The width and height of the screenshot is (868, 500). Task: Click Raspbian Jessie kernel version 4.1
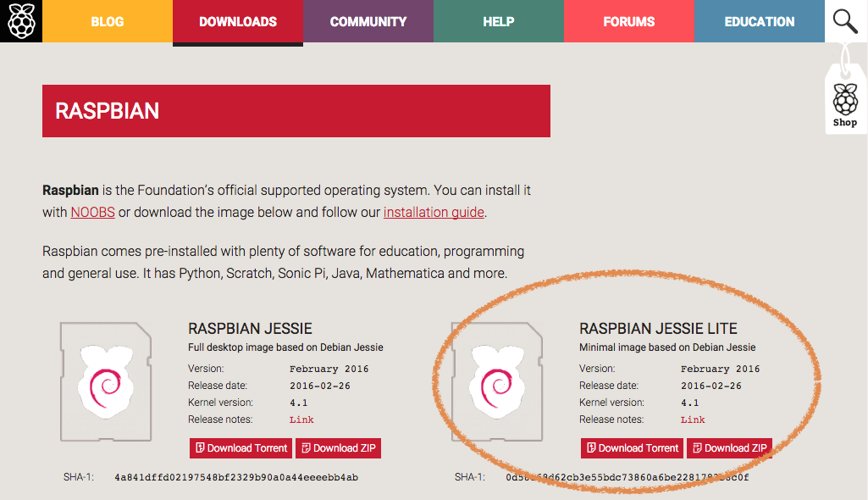click(298, 403)
